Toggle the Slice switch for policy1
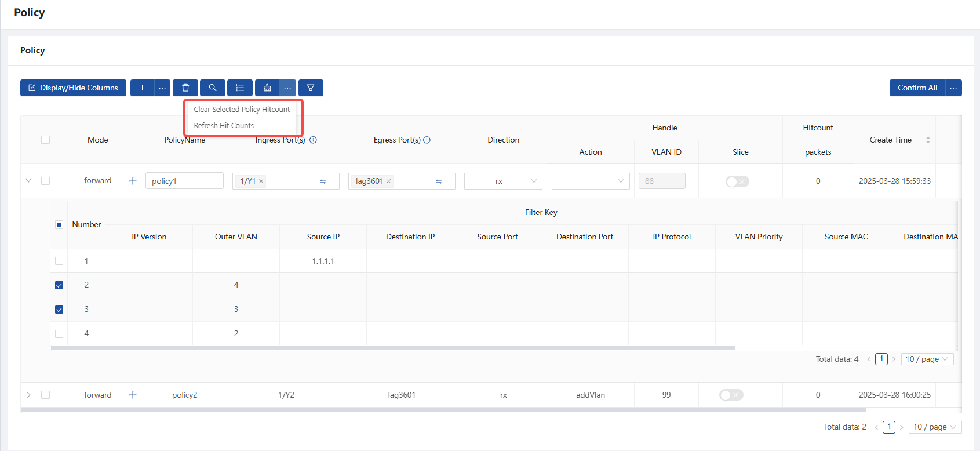 click(737, 181)
